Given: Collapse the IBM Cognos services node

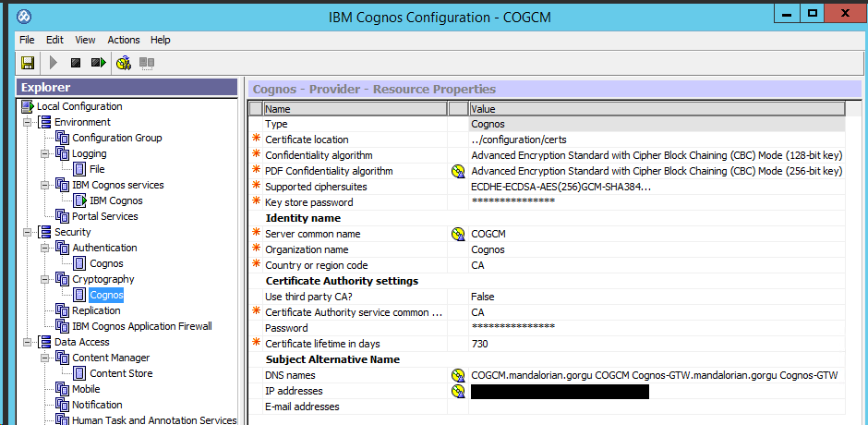Looking at the screenshot, I should (45, 185).
